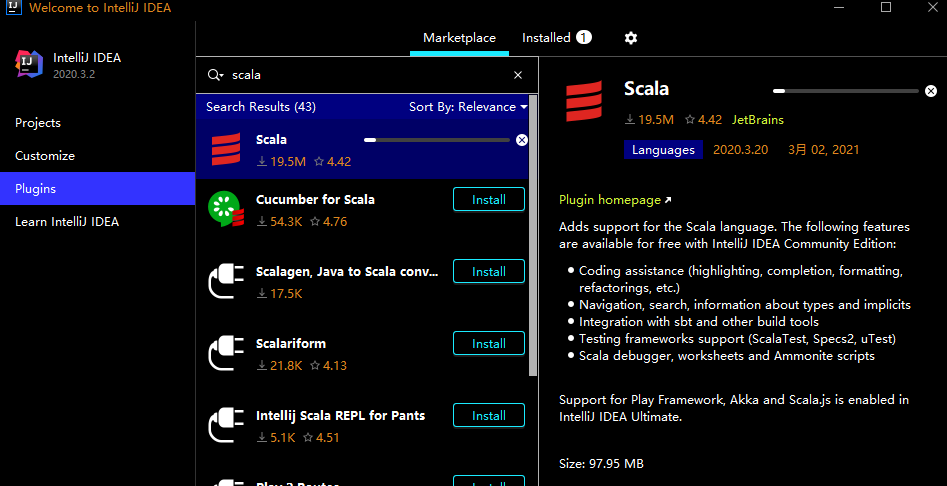Click the Installed count badge 1
Screen dimensions: 947x486
click(x=583, y=37)
